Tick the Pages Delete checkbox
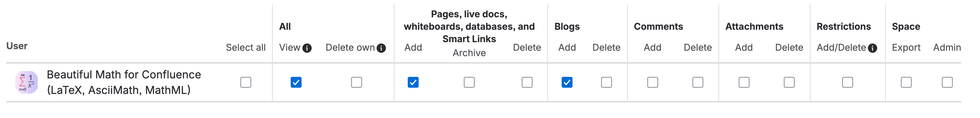Image resolution: width=980 pixels, height=118 pixels. (x=527, y=82)
